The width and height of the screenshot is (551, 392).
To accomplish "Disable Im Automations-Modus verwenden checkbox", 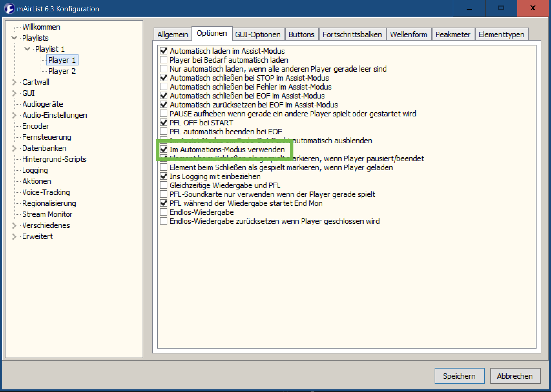I will tap(164, 149).
